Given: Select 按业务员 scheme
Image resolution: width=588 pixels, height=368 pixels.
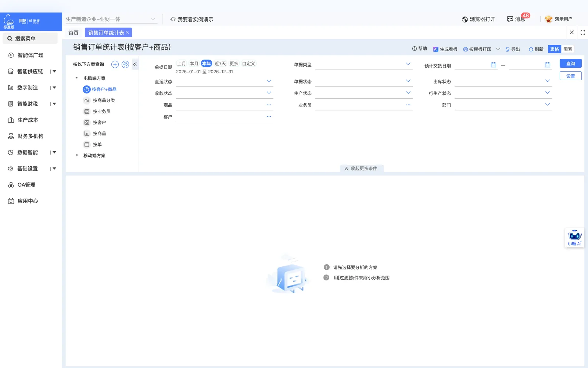Looking at the screenshot, I should point(101,112).
